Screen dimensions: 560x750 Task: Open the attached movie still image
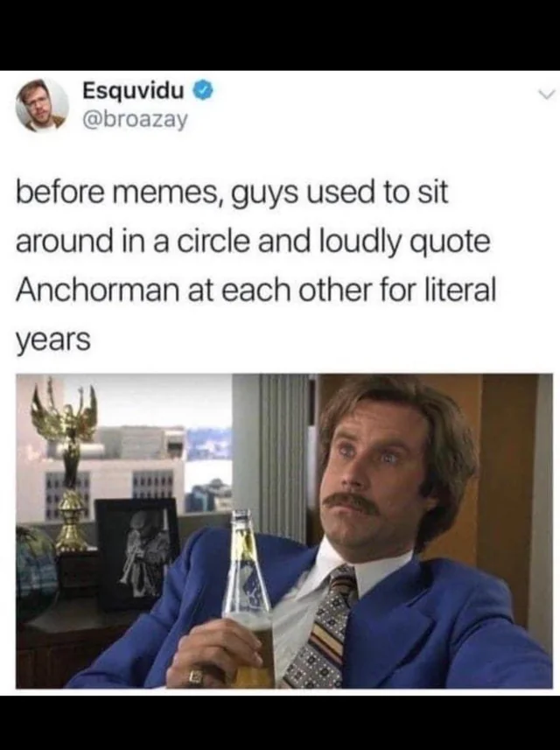point(284,531)
